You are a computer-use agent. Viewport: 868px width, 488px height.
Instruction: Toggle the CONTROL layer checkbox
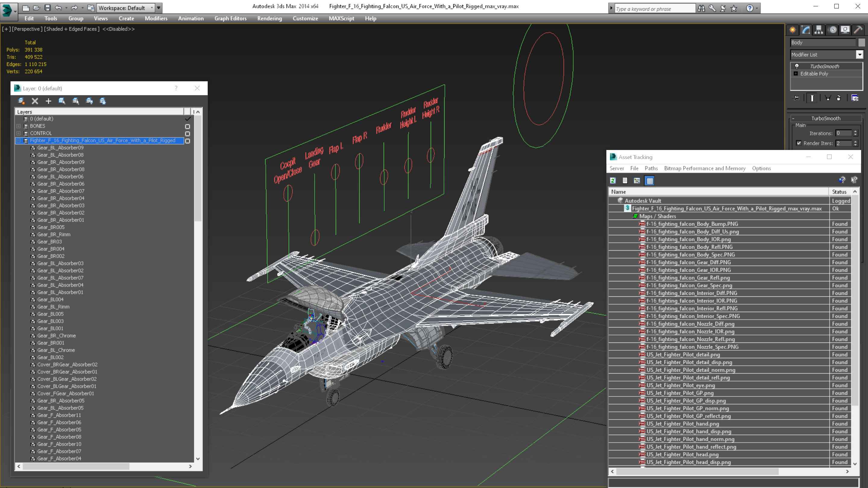[x=188, y=134]
